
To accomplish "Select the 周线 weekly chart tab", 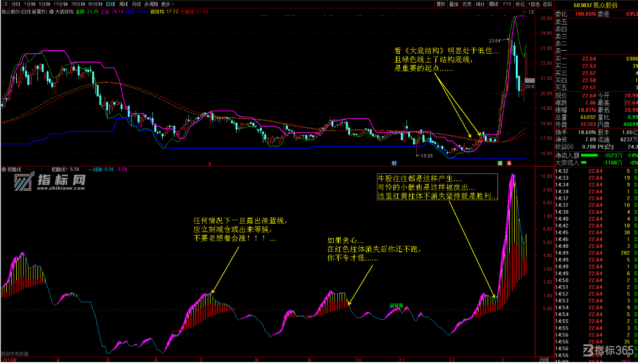I will point(124,3).
